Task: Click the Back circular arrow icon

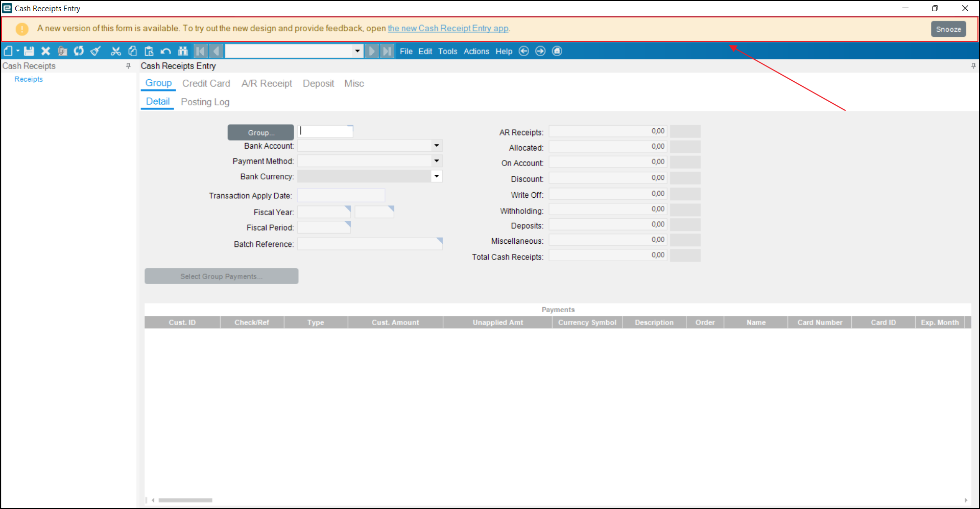Action: coord(523,51)
